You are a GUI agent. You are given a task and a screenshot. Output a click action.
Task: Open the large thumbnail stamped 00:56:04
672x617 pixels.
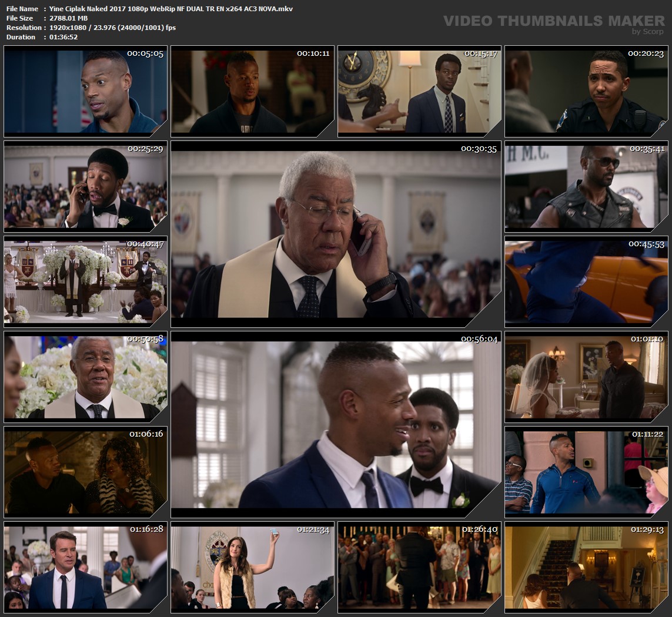(x=336, y=424)
